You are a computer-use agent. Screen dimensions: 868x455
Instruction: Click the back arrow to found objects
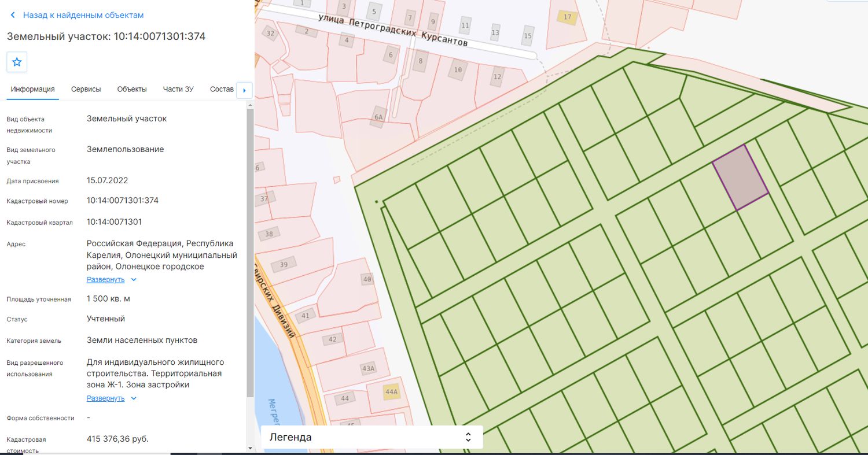[x=13, y=15]
